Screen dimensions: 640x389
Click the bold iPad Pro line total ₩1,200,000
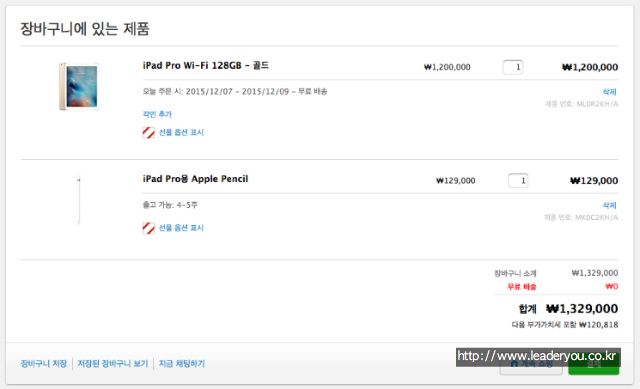[590, 67]
